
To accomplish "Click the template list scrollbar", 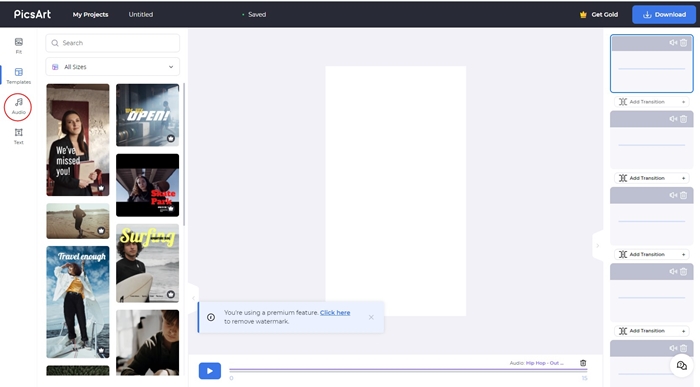I will click(184, 154).
